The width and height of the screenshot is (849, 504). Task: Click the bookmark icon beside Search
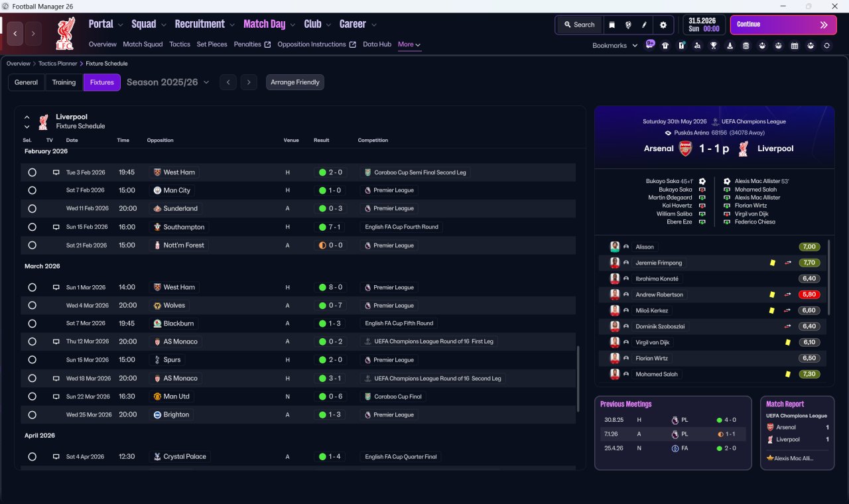click(x=612, y=25)
